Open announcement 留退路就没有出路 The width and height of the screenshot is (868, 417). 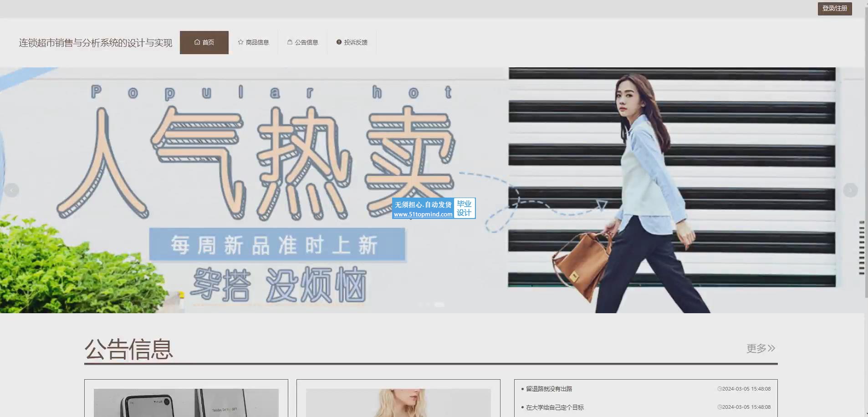[549, 389]
